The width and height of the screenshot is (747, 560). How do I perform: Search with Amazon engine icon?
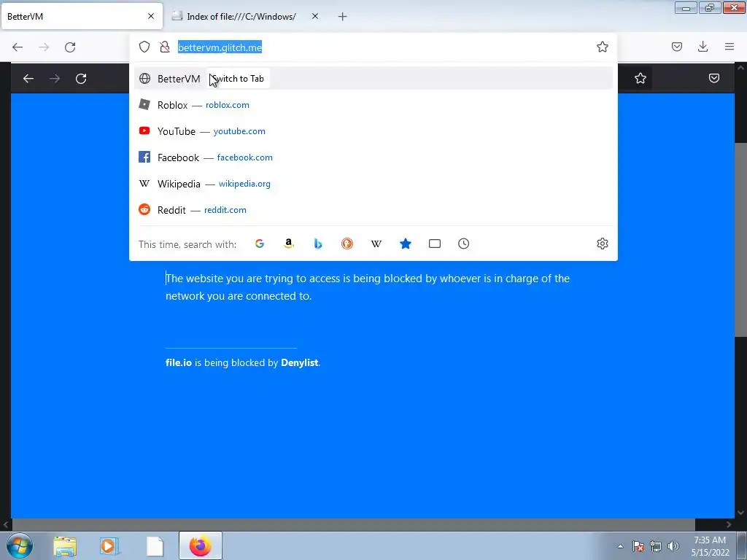pos(289,244)
